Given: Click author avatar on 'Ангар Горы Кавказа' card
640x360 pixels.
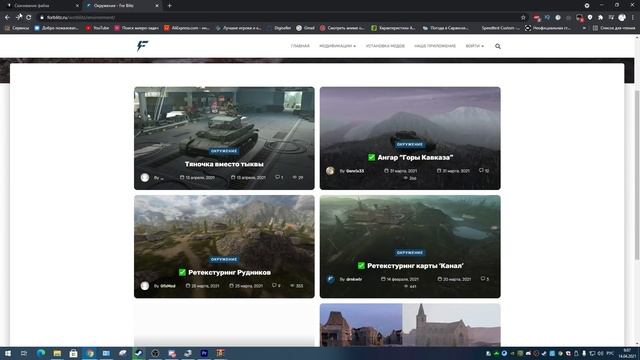Looking at the screenshot, I should [330, 171].
